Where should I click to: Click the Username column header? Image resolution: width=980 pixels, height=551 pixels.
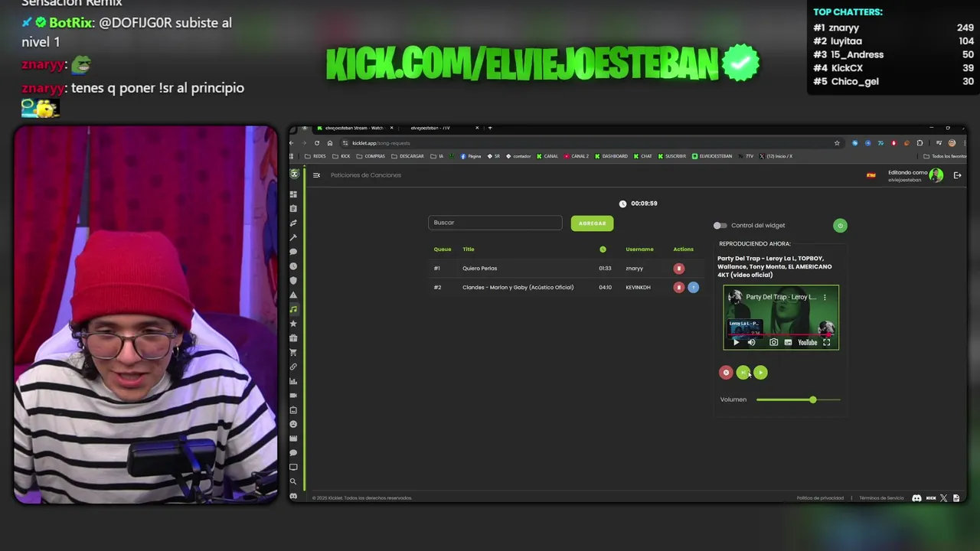(x=639, y=249)
